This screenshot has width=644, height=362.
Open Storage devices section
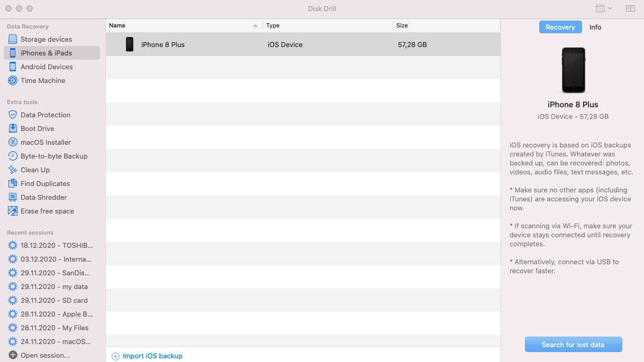pyautogui.click(x=52, y=39)
